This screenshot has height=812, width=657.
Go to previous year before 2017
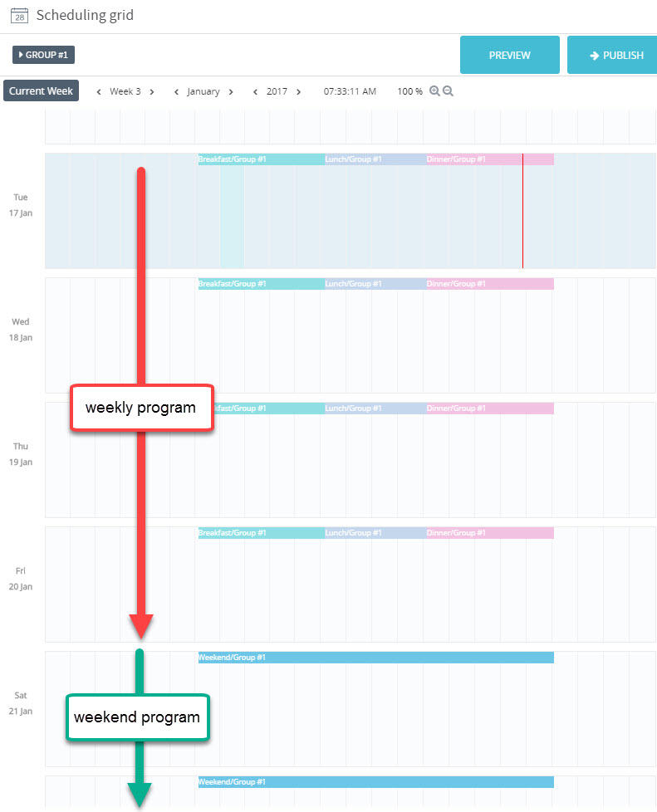tap(256, 91)
